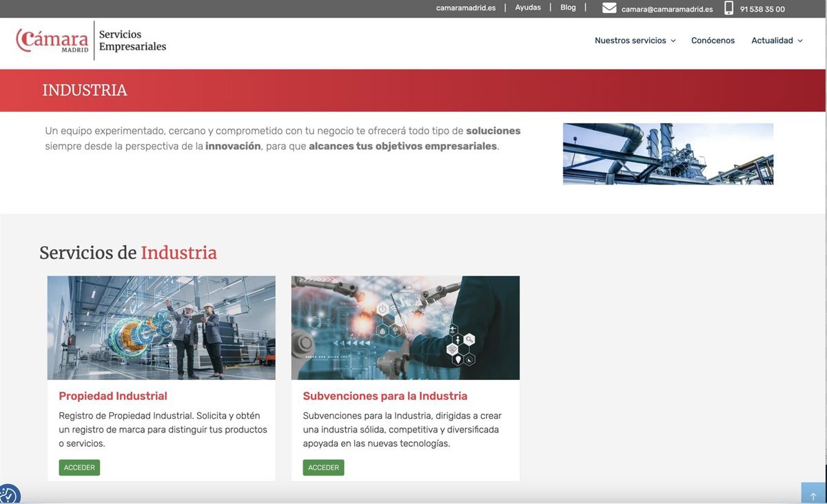Viewport: 827px width, 504px height.
Task: Click the Subvenciones robotic arm thumbnail
Action: tap(405, 328)
